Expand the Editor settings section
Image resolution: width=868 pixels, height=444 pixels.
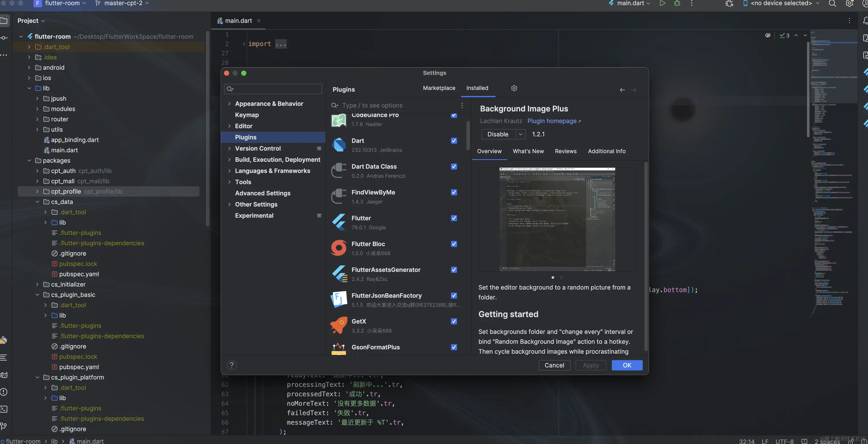(229, 126)
